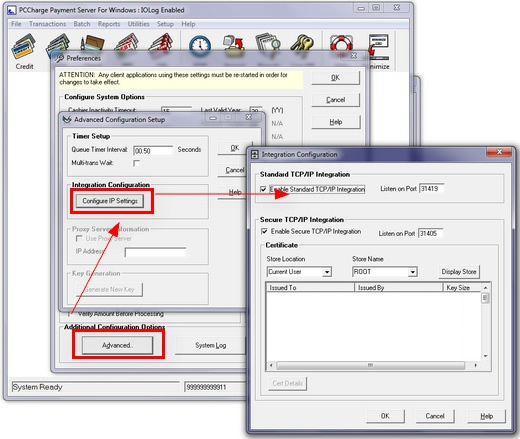Click the certificate list scroll-down arrow
The height and width of the screenshot is (439, 520).
[486, 356]
